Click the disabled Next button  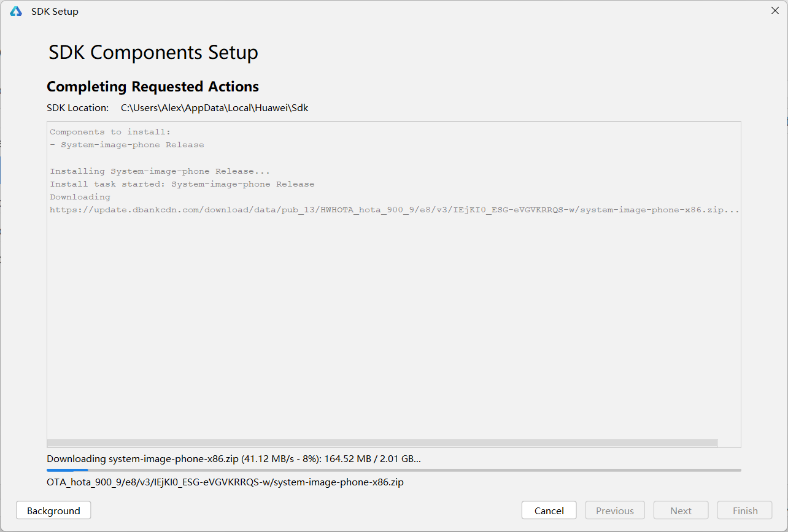click(681, 511)
